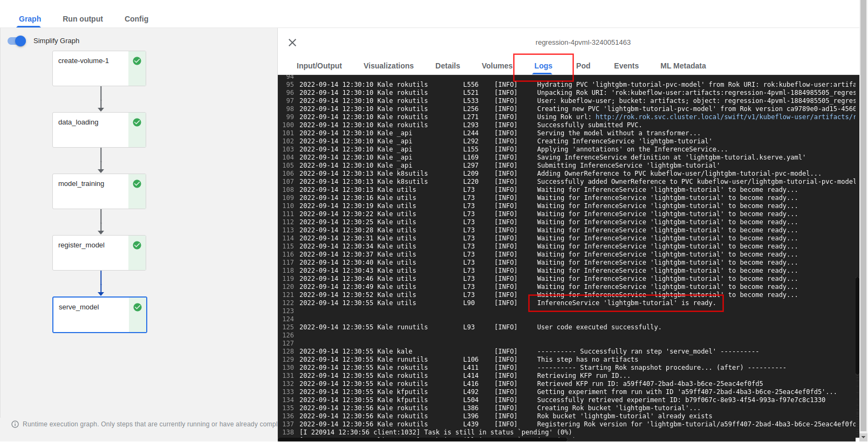This screenshot has width=868, height=442.
Task: Open the ML Metadata tab
Action: [683, 66]
